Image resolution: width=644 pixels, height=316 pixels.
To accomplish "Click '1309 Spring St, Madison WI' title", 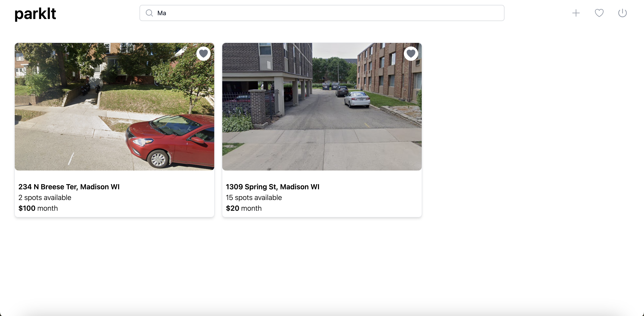I will click(273, 187).
